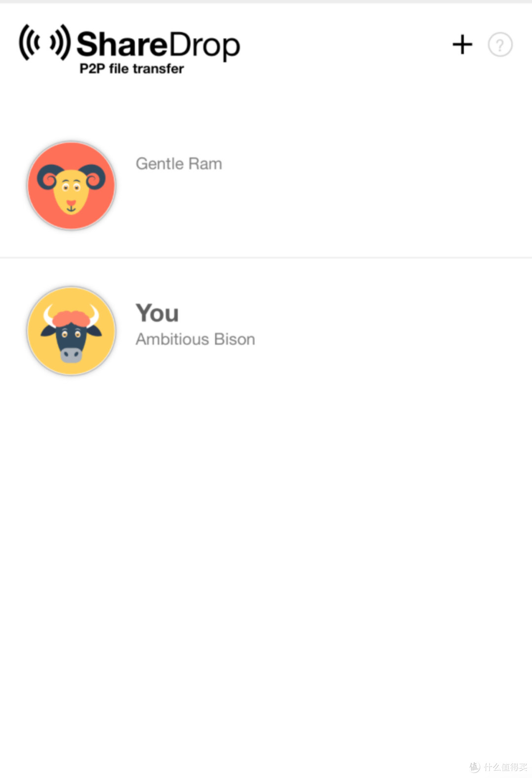Click the bison's gray nose

(x=71, y=354)
